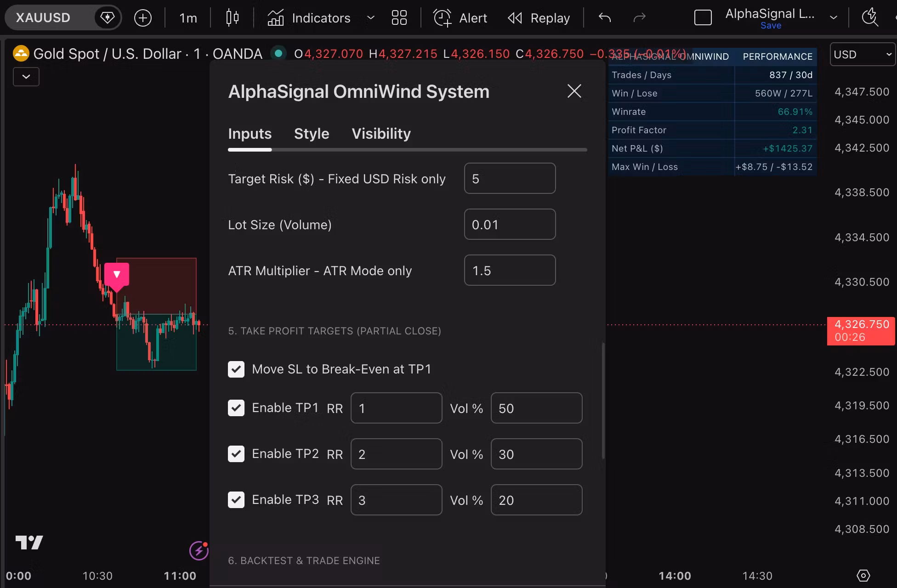Toggle the Enable TP2 checkbox
The height and width of the screenshot is (588, 897).
[x=236, y=454]
